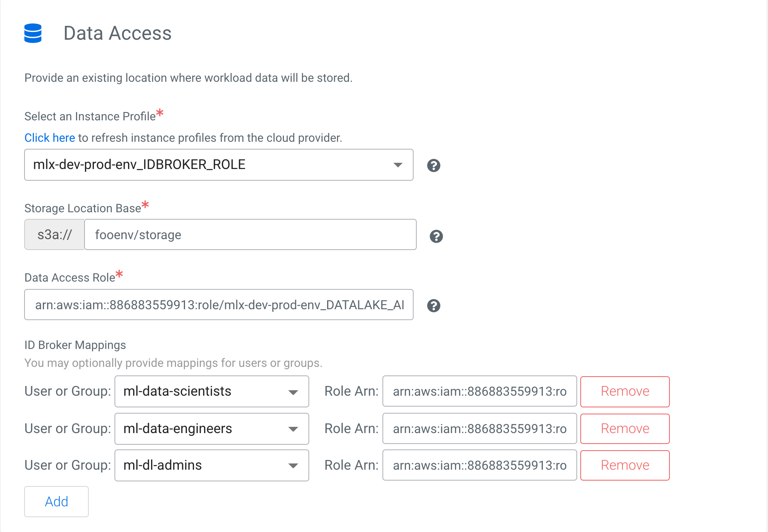Edit Role Arn for ml-dl-admins
The width and height of the screenshot is (768, 532).
(x=479, y=465)
